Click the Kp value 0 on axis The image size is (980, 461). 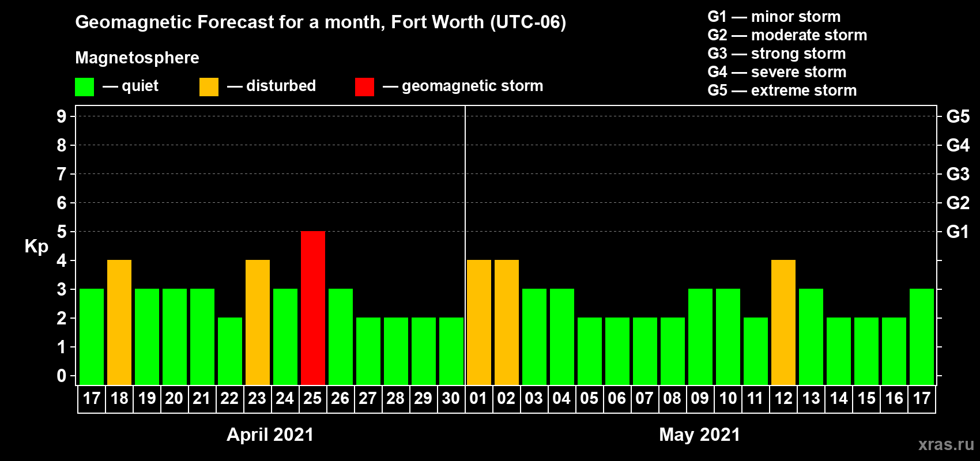pyautogui.click(x=62, y=376)
